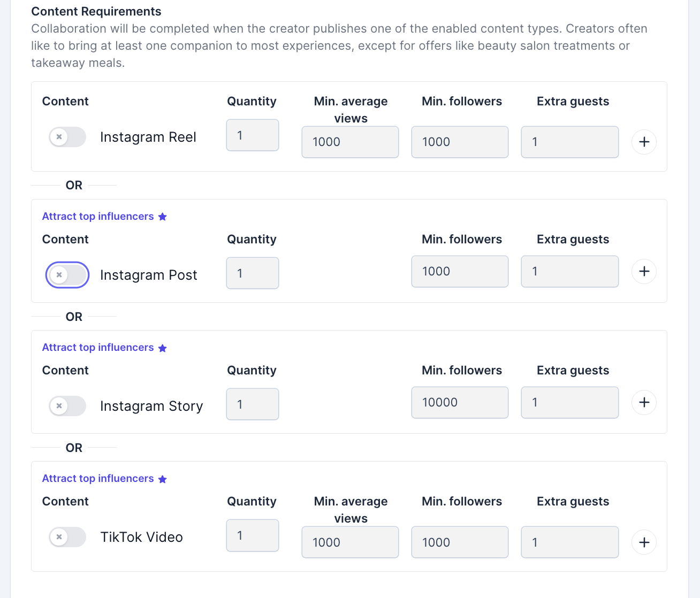The image size is (700, 598).
Task: Open Attract top influencers link above TikTok Video
Action: (98, 479)
